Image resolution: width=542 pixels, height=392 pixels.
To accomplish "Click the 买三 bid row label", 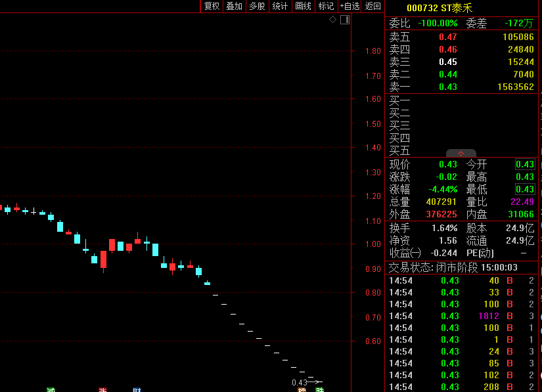I will (399, 125).
